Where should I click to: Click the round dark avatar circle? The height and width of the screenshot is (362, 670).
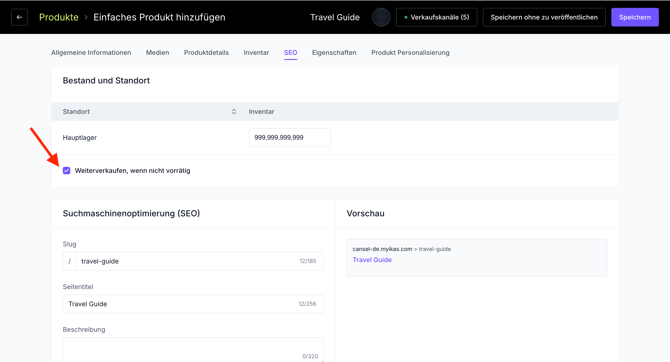coord(381,18)
